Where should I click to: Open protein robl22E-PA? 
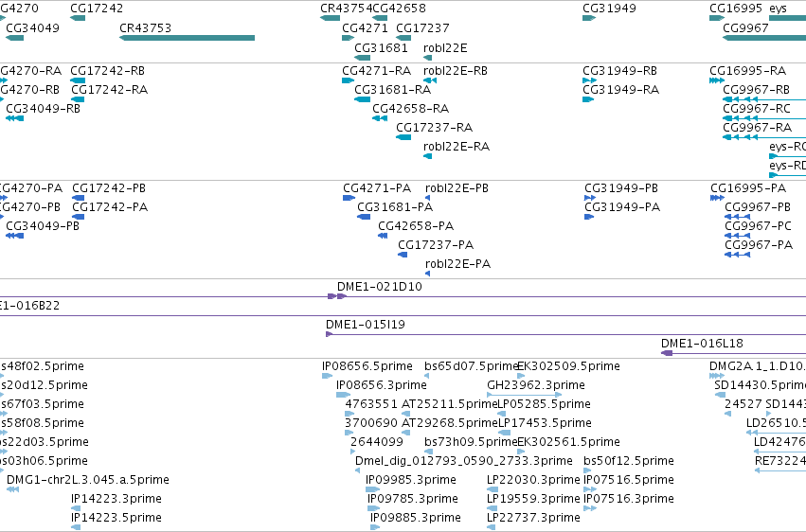click(458, 264)
